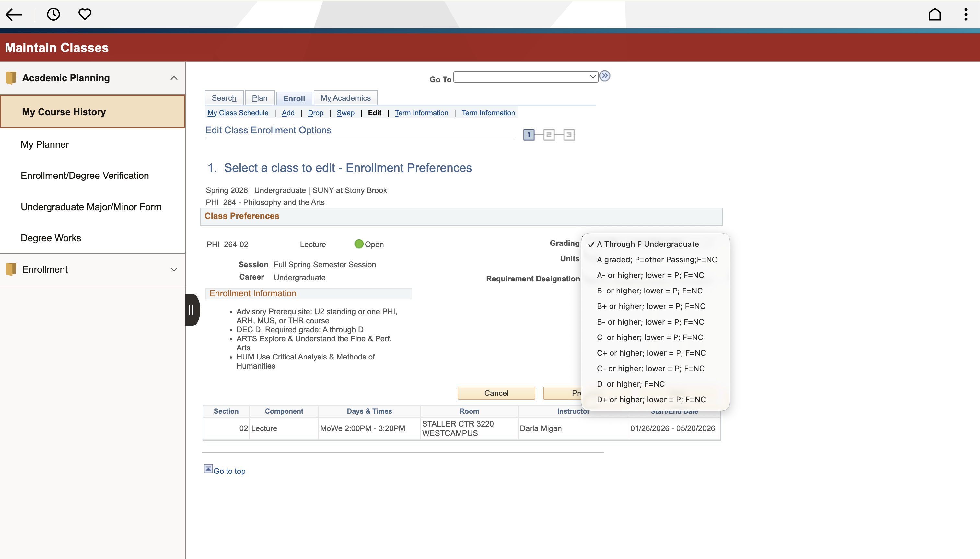Click step 3 progress indicator
This screenshot has width=980, height=559.
click(x=569, y=135)
